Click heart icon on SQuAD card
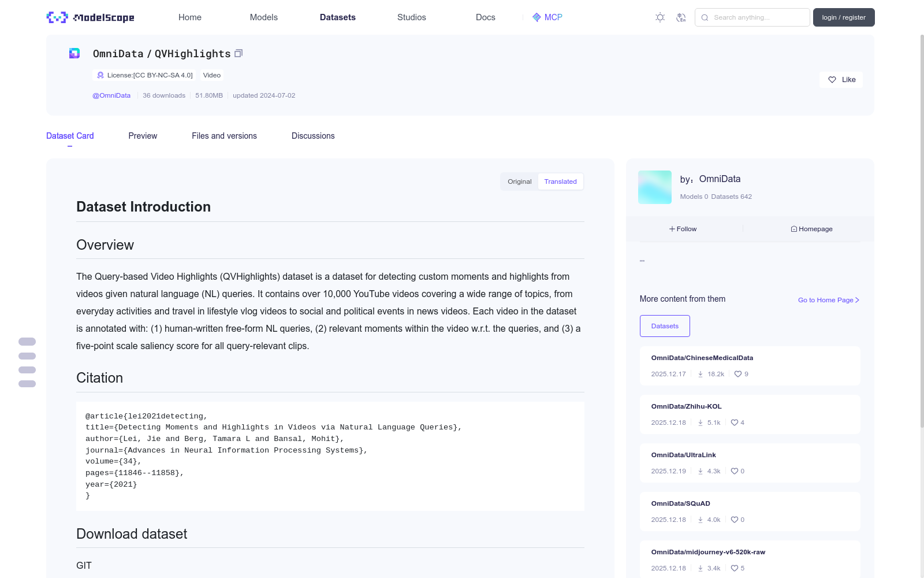The image size is (924, 578). (735, 520)
